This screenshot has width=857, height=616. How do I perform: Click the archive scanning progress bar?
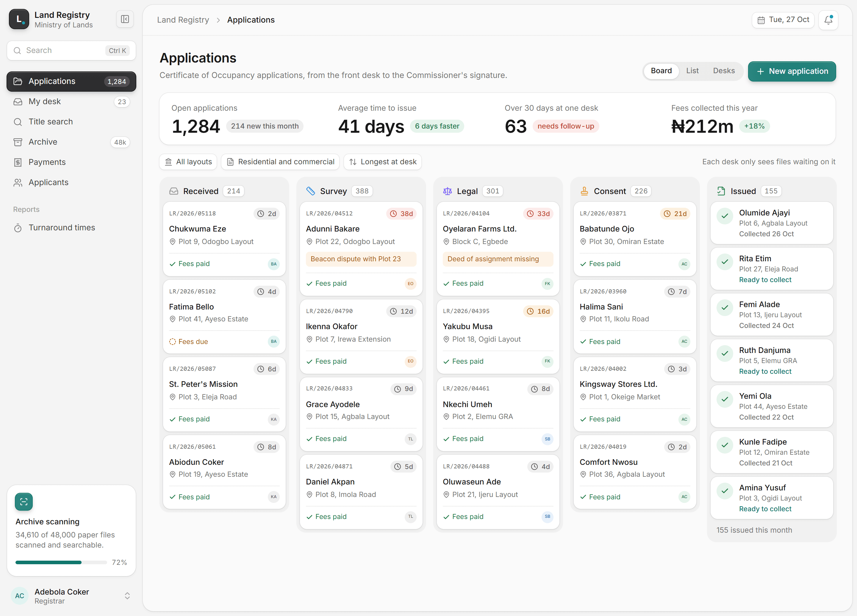(61, 562)
